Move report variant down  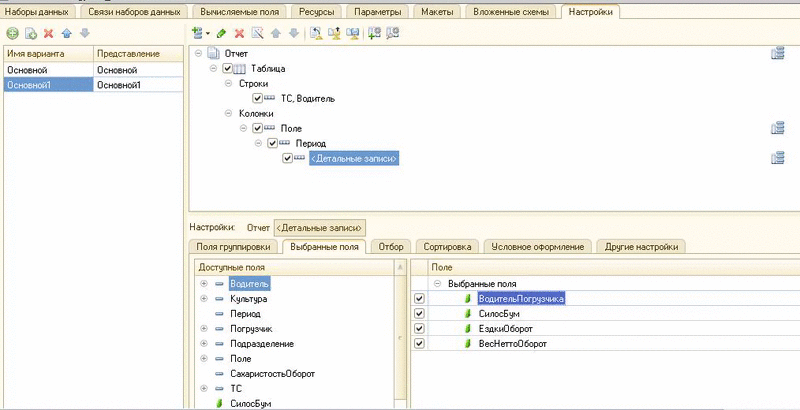point(85,34)
